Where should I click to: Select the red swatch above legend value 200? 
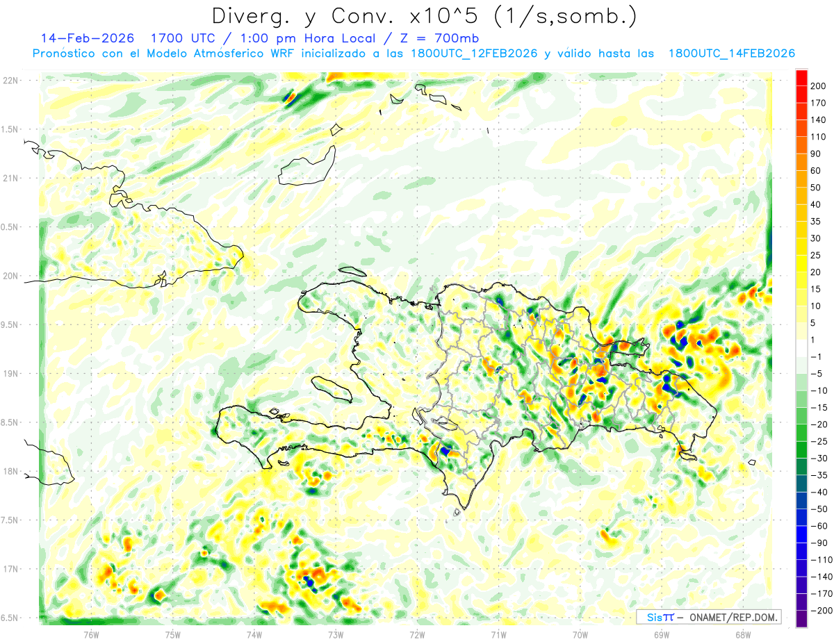point(801,77)
